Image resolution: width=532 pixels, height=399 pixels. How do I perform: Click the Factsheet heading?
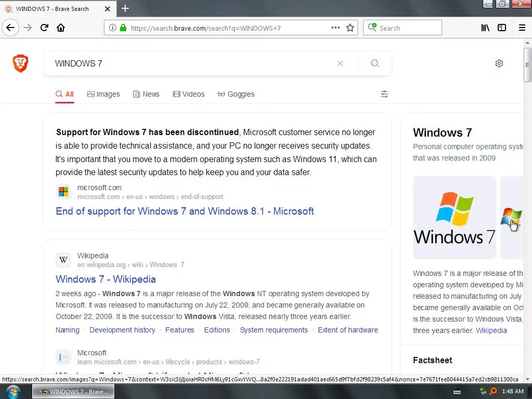(x=432, y=360)
